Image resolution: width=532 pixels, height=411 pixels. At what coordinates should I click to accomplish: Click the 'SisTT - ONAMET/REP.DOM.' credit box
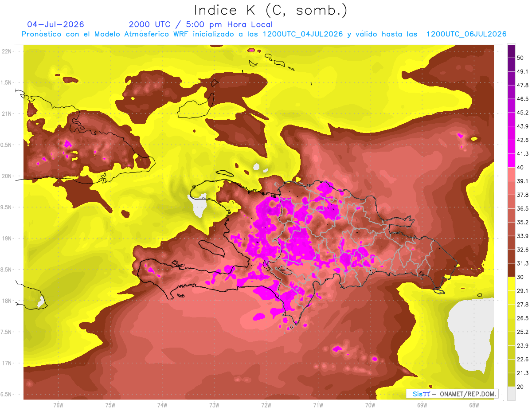(x=452, y=394)
